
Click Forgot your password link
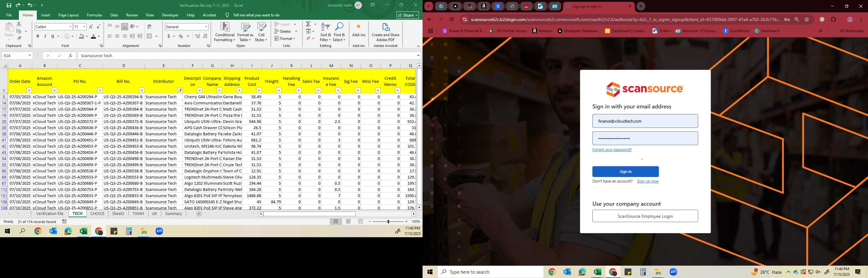612,150
